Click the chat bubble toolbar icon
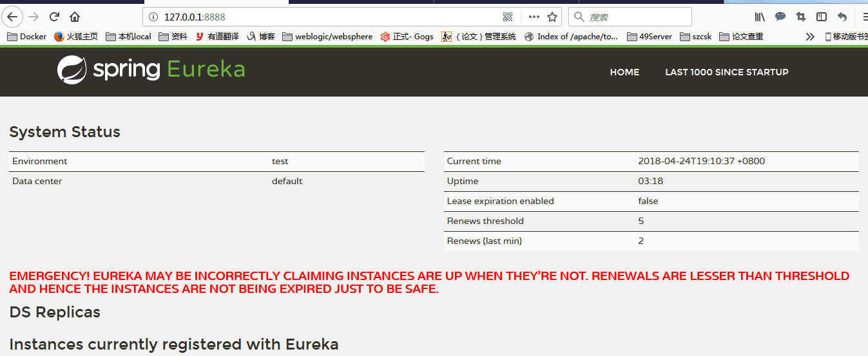This screenshot has height=356, width=868. (x=780, y=17)
